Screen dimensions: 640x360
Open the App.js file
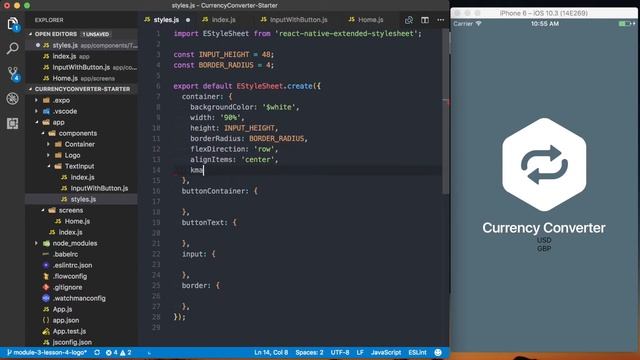[x=82, y=309]
